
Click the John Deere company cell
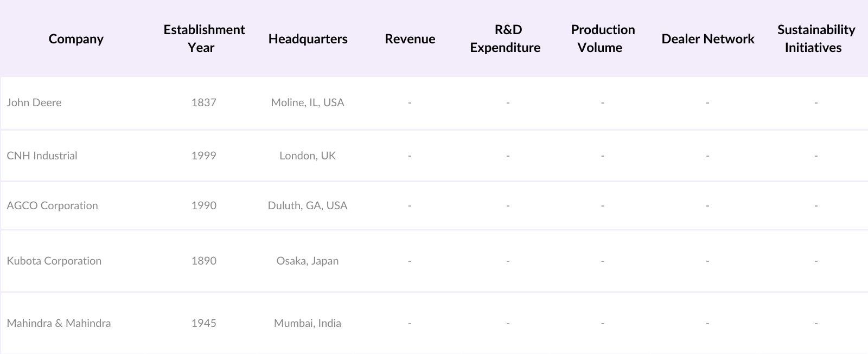pos(34,102)
